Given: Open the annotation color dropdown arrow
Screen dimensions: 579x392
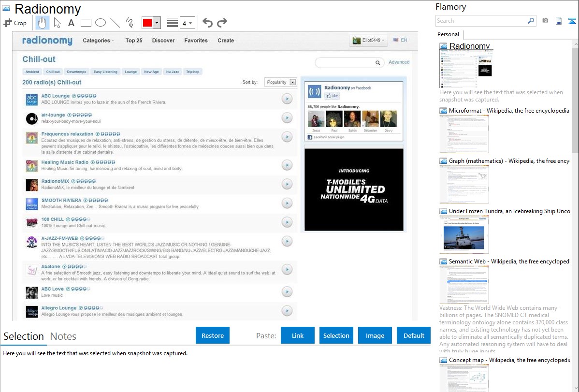Looking at the screenshot, I should pyautogui.click(x=157, y=23).
